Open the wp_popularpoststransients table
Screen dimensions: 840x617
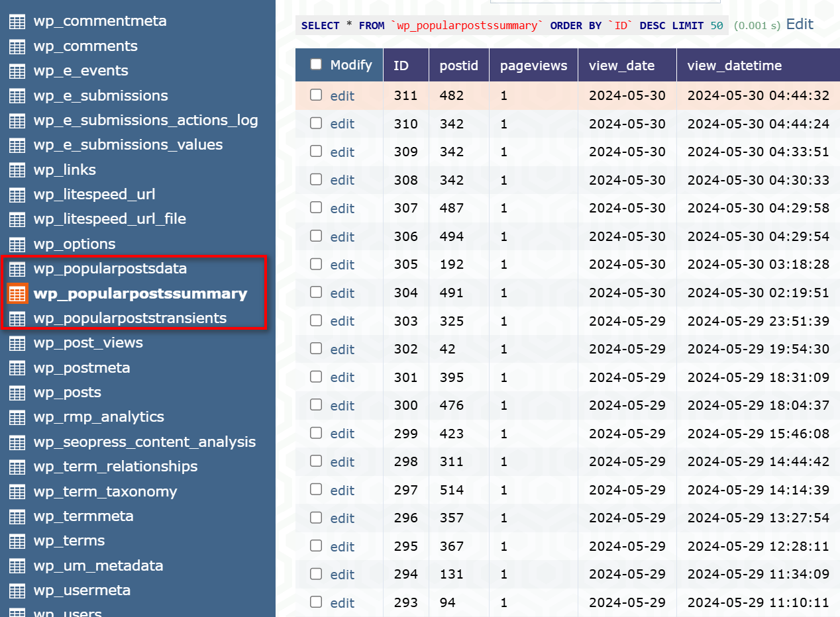tap(130, 318)
